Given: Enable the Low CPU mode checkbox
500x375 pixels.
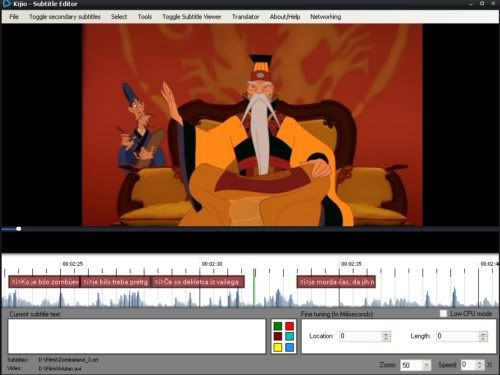Looking at the screenshot, I should pyautogui.click(x=443, y=313).
